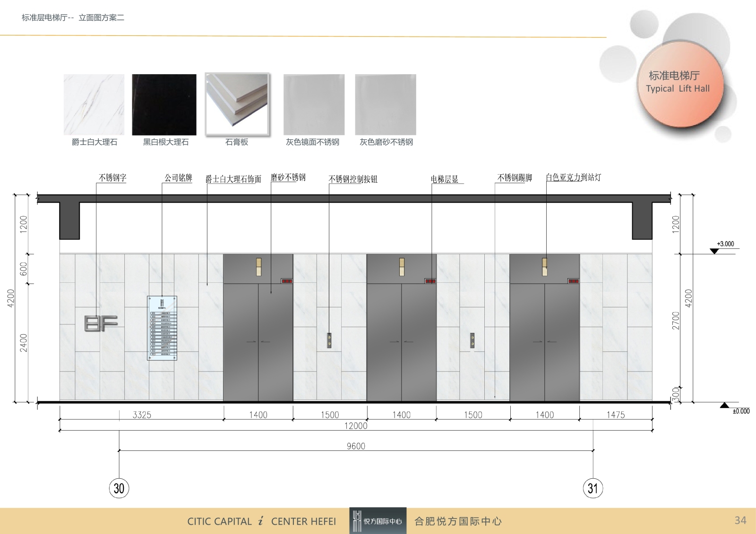Click the page title 标准层电梯厅-- 立面图方案二
Screen dimensions: 756x534
pos(73,17)
